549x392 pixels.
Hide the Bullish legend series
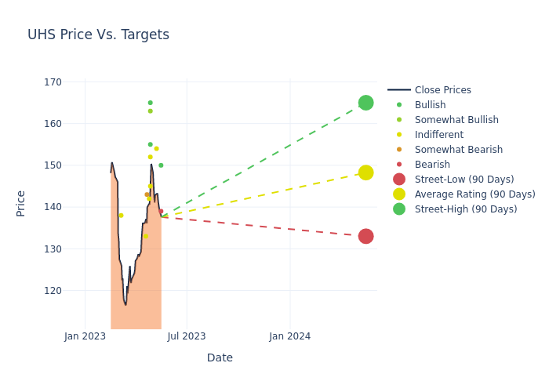click(430, 105)
